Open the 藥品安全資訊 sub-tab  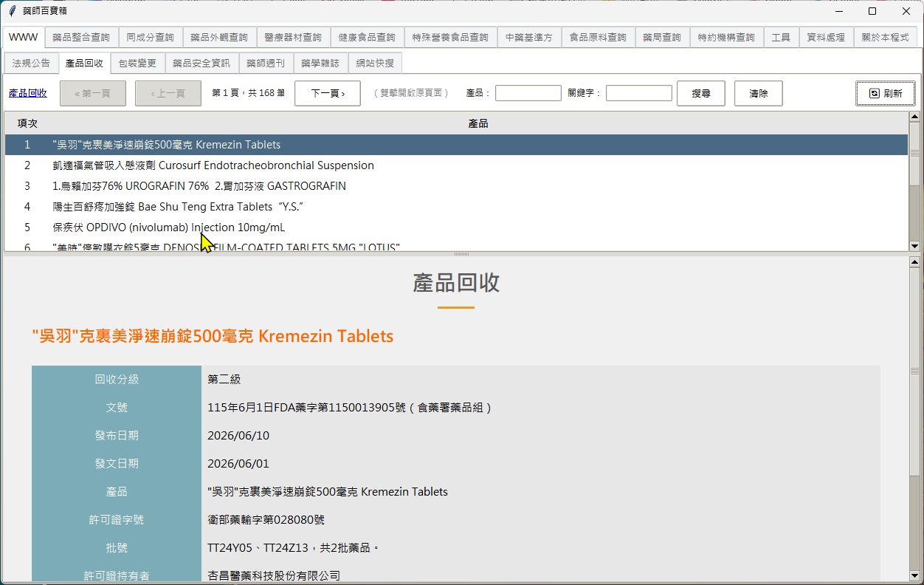click(x=201, y=64)
